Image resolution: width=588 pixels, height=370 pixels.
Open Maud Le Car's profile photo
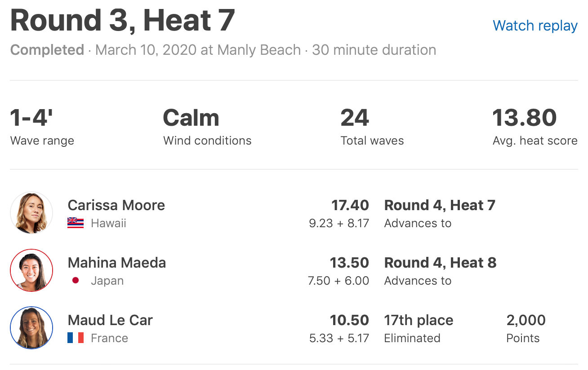tap(31, 328)
